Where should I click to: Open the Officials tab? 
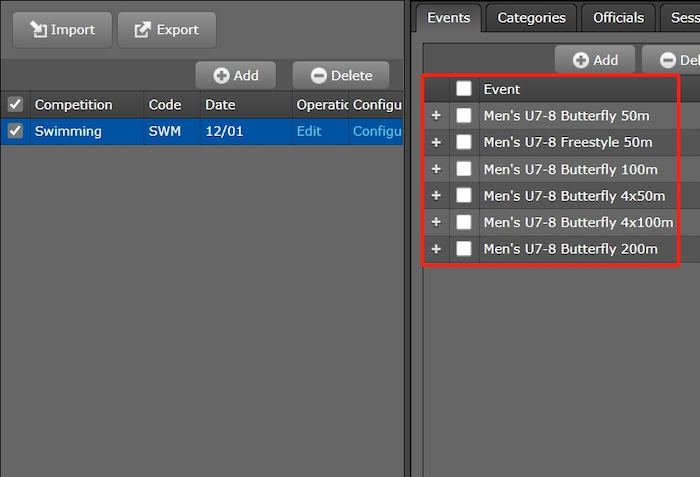click(x=618, y=17)
